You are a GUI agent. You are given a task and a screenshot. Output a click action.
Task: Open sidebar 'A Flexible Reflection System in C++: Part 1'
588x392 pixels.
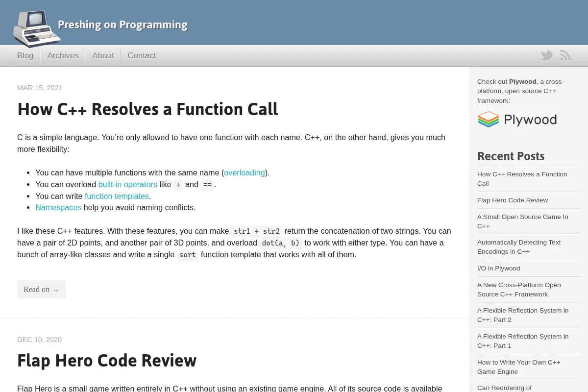[x=523, y=341]
